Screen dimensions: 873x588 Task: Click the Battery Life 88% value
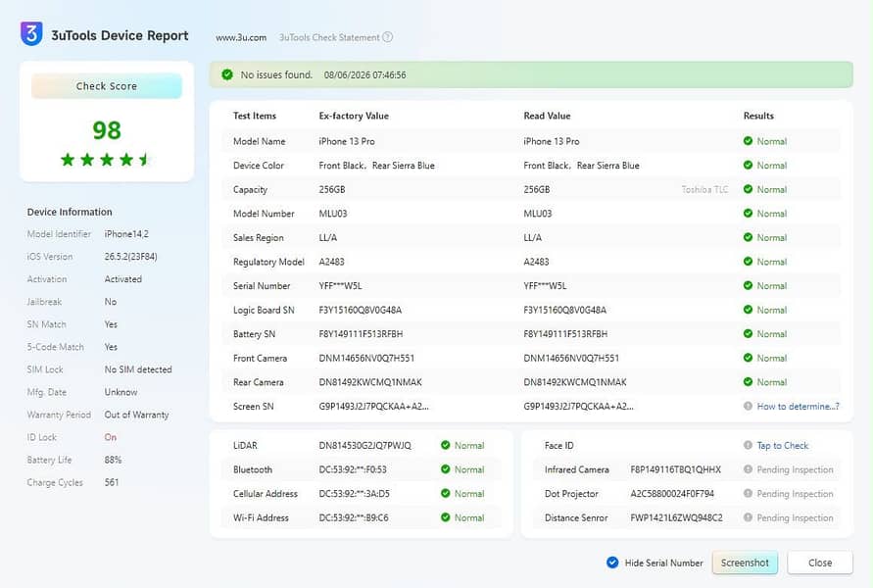[113, 460]
